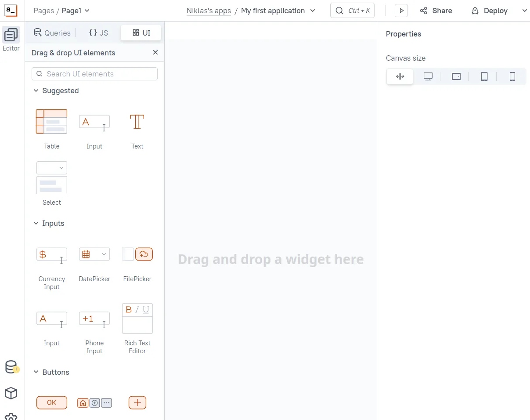The image size is (530, 420).
Task: Click the Phone Input widget
Action: [x=94, y=319]
